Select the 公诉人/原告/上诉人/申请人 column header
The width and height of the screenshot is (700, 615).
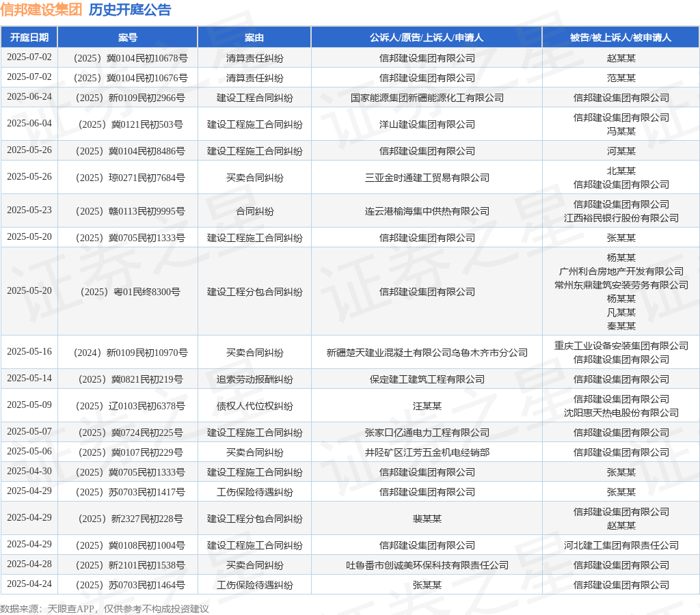click(x=427, y=38)
